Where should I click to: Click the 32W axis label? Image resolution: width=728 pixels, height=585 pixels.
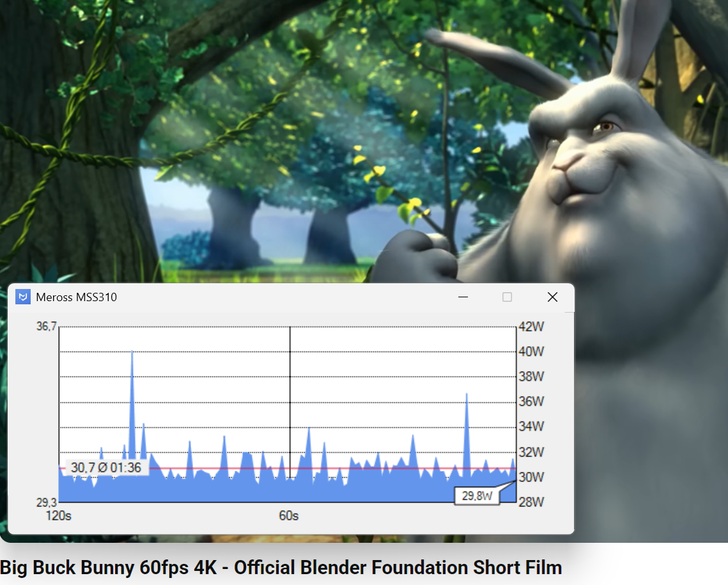[531, 452]
